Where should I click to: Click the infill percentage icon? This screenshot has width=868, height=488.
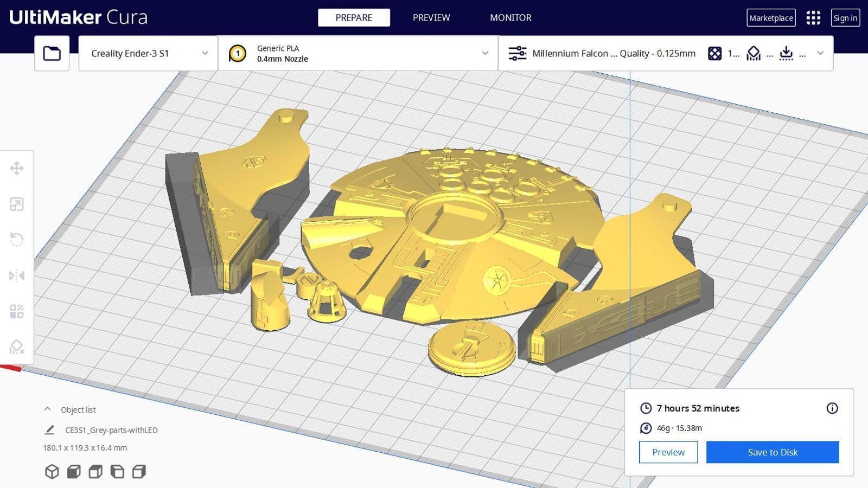[715, 53]
